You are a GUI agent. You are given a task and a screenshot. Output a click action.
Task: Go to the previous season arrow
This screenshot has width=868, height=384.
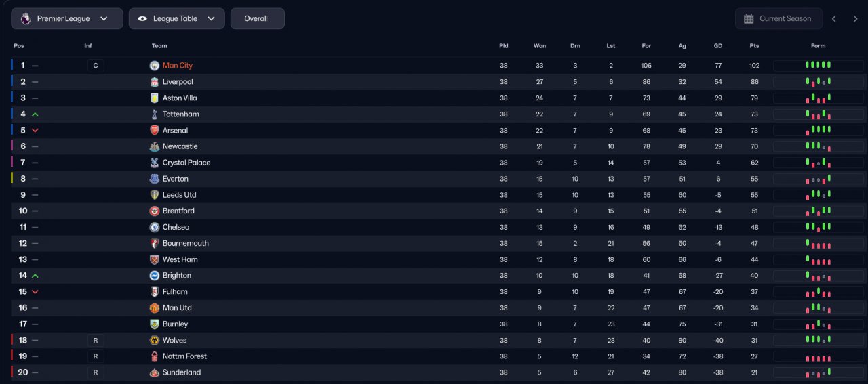pos(834,19)
